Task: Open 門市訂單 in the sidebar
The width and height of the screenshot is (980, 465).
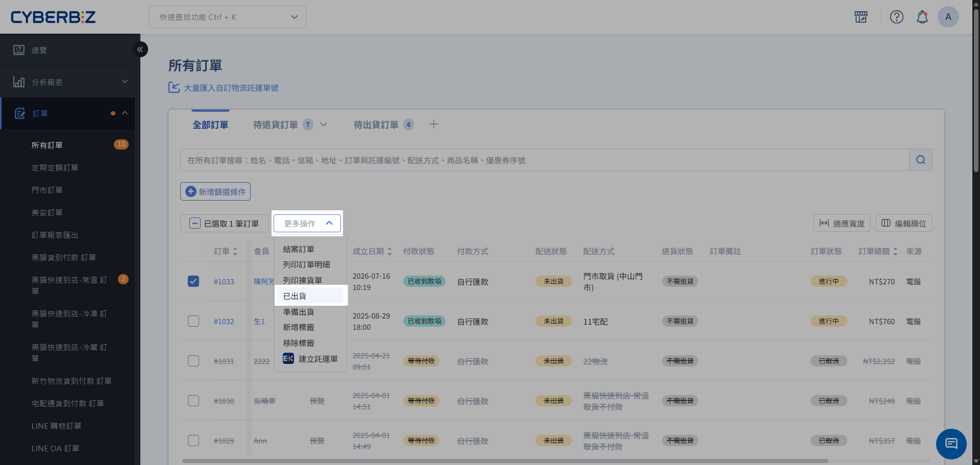Action: pos(47,190)
